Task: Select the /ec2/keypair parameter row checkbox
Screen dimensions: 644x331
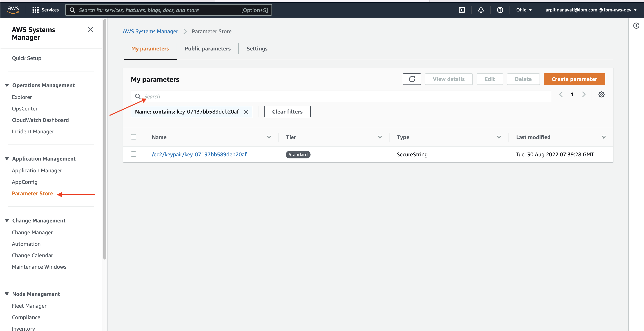Action: [x=134, y=154]
